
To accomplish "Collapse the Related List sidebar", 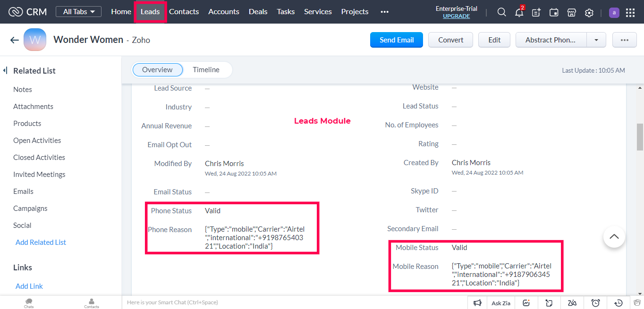I will [x=5, y=70].
